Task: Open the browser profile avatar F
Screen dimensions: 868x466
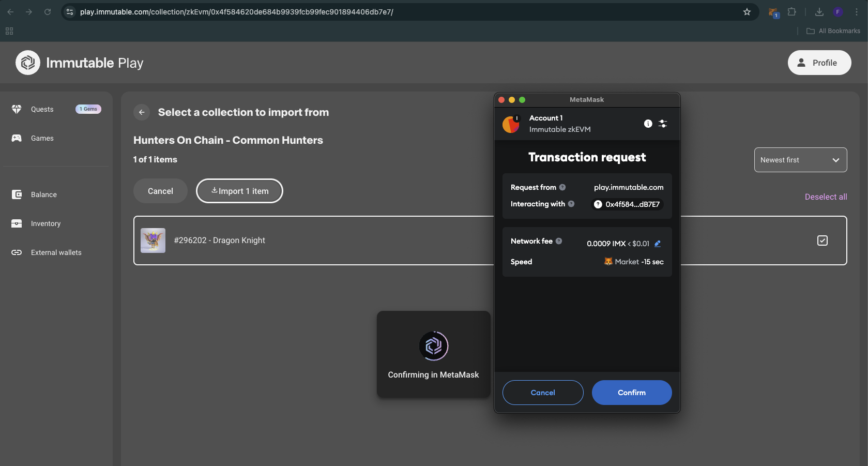Action: [x=838, y=12]
